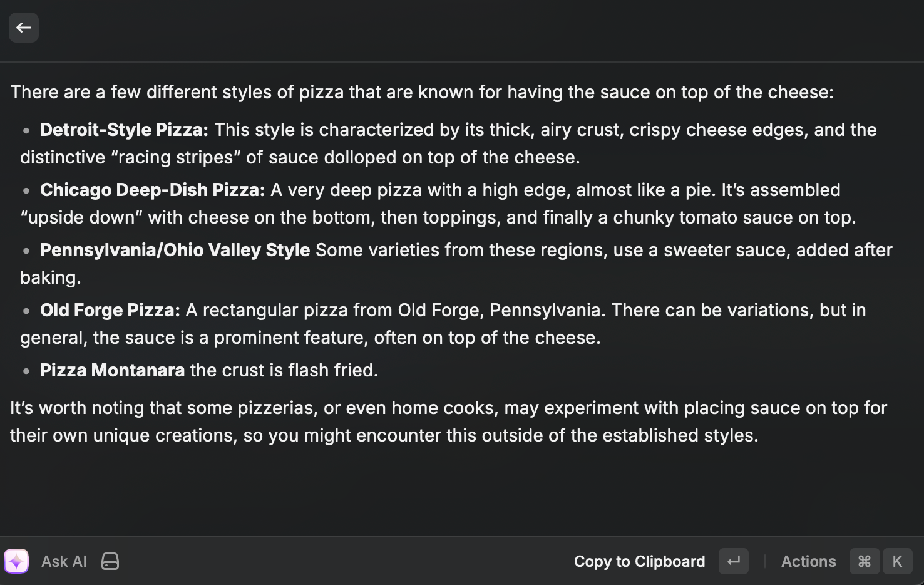Click the closing paragraph about home cooks
Screen dimensions: 924x585
click(x=448, y=422)
